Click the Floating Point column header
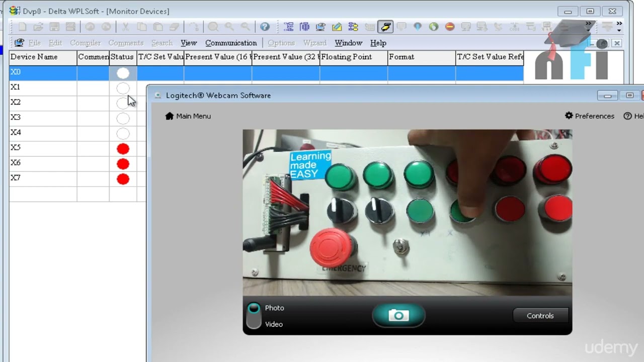 click(354, 57)
